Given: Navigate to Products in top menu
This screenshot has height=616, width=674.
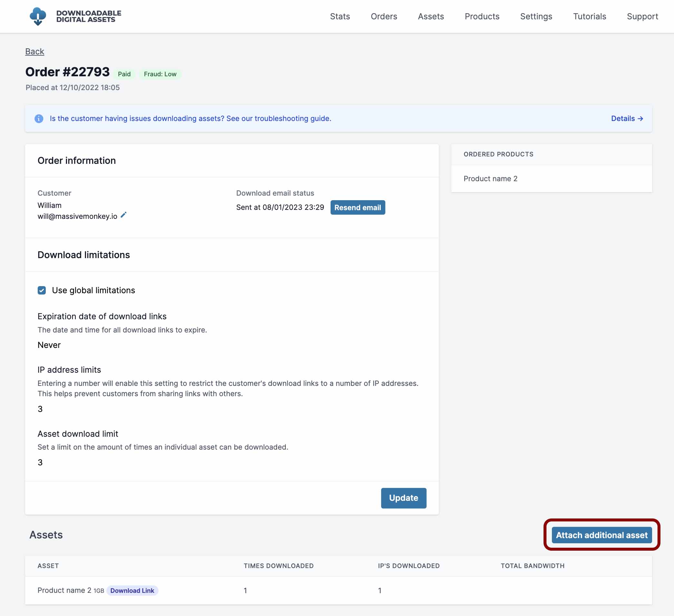Looking at the screenshot, I should (481, 16).
